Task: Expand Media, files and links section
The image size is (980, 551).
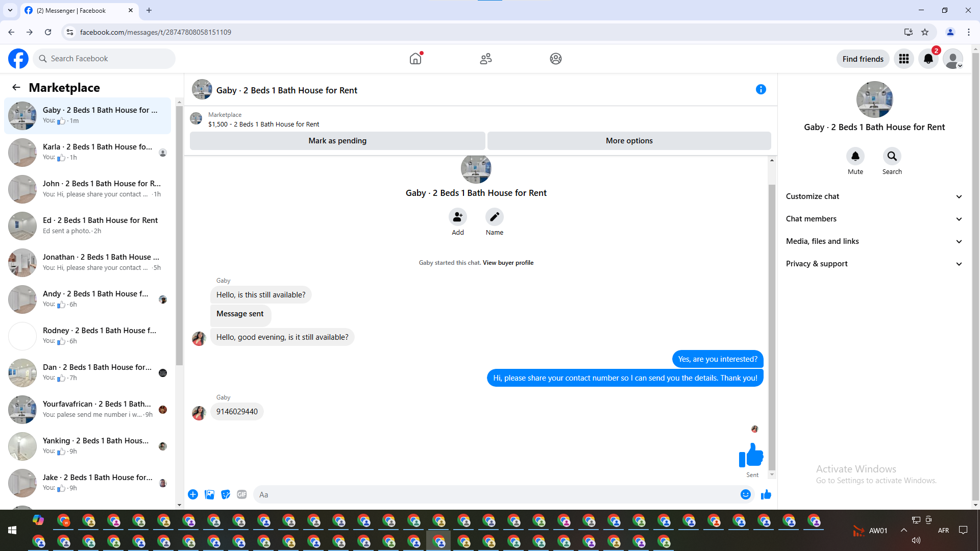Action: [x=874, y=241]
